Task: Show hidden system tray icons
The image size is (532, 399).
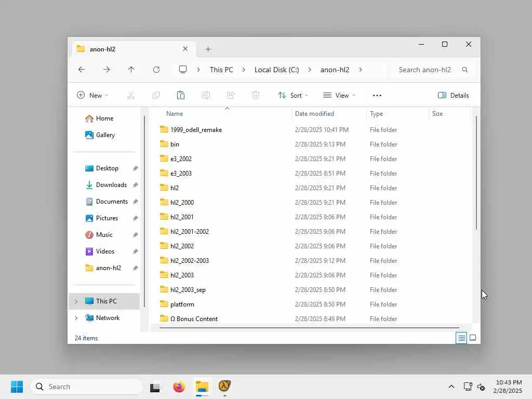Action: point(451,387)
